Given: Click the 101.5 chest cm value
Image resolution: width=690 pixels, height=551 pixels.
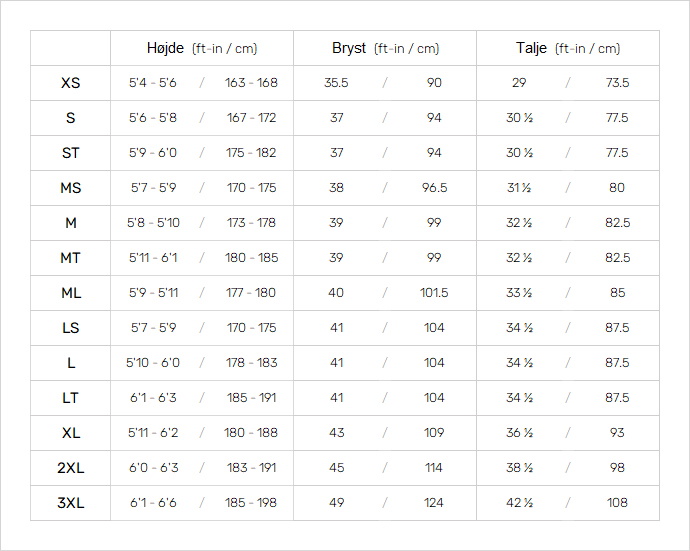Looking at the screenshot, I should (x=434, y=293).
